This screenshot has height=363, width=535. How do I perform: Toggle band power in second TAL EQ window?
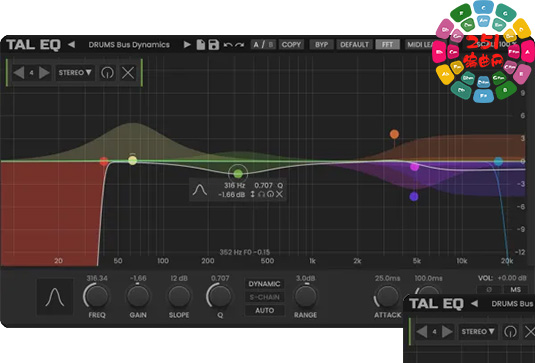tap(510, 332)
